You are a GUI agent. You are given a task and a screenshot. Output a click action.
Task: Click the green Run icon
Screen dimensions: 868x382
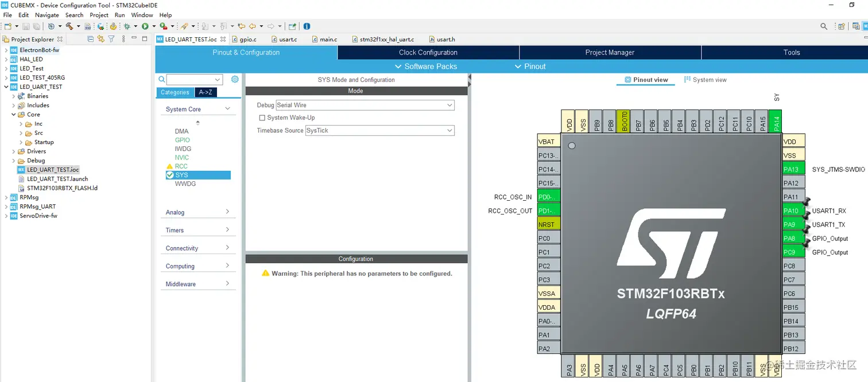[145, 26]
